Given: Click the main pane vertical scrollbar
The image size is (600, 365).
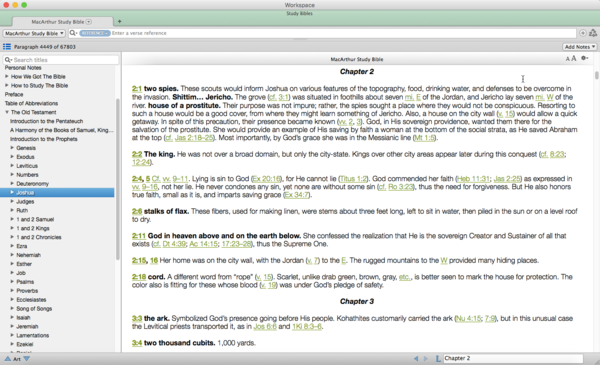Looking at the screenshot, I should 597,75.
